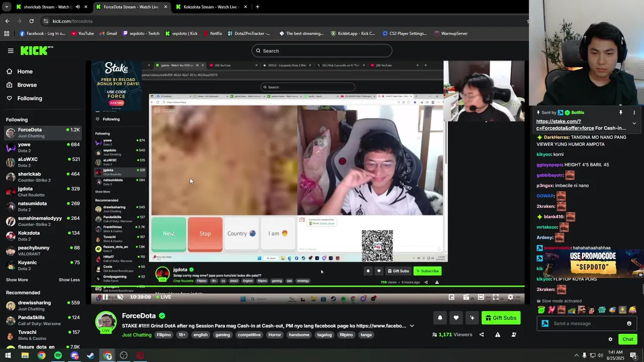Open the Just Chatting category link
Image resolution: width=644 pixels, height=362 pixels.
click(x=136, y=335)
